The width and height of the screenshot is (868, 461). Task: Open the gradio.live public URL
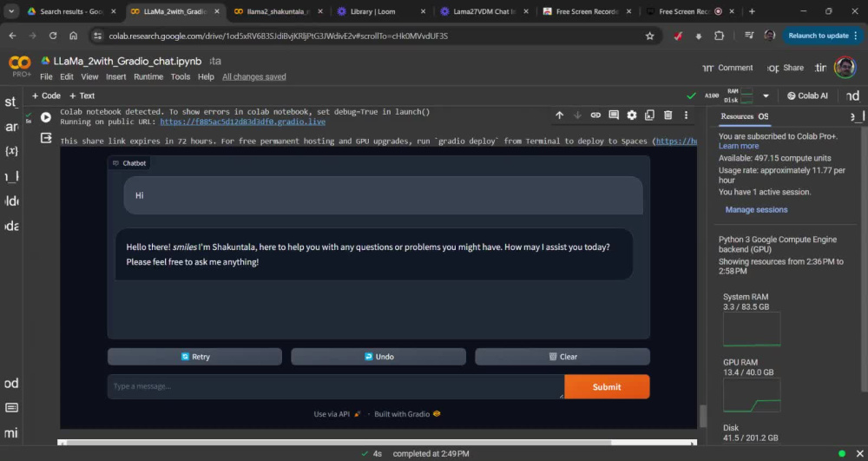click(242, 122)
